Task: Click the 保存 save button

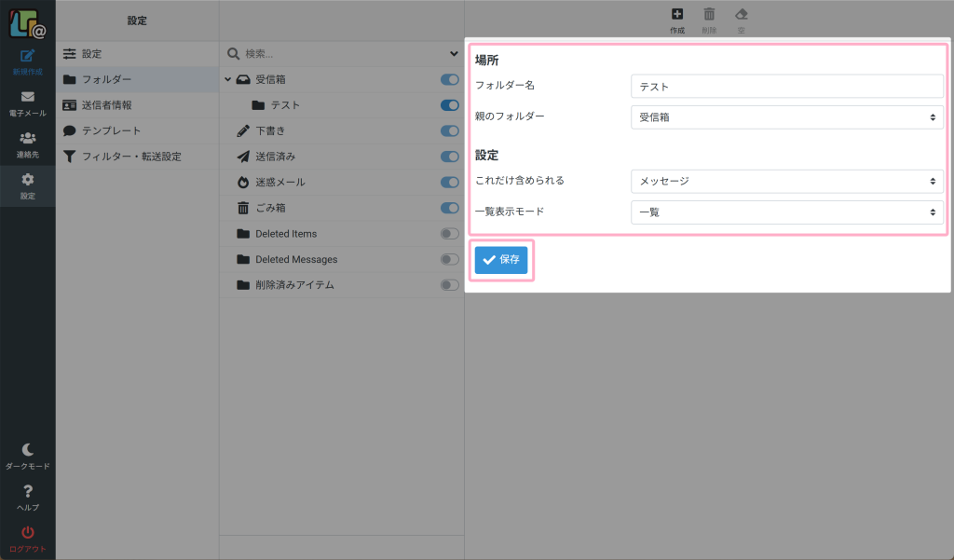Action: point(500,260)
